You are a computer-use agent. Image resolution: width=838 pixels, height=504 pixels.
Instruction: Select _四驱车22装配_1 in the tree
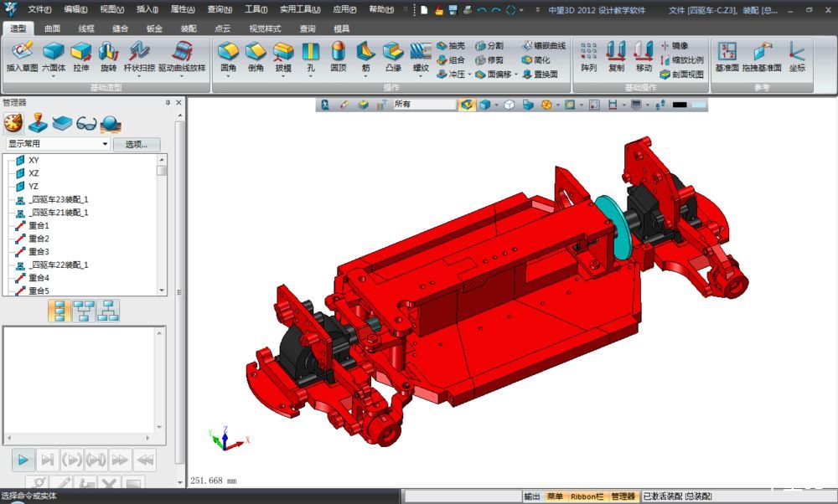[59, 265]
